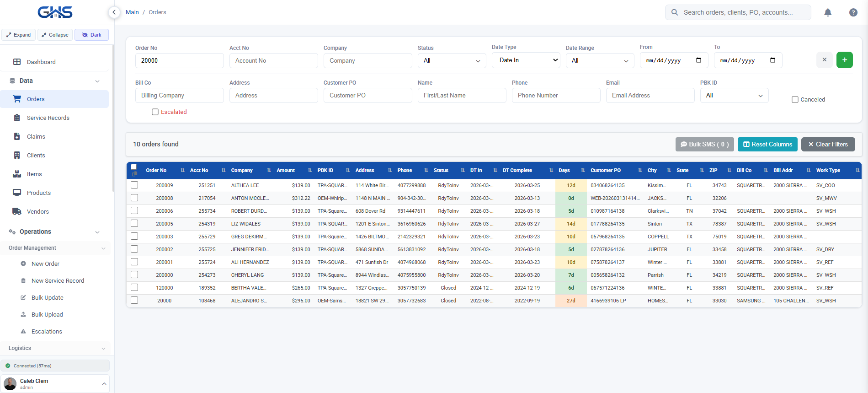Screen dimensions: 868x393
Task: Open the Date Range dropdown
Action: (x=600, y=60)
